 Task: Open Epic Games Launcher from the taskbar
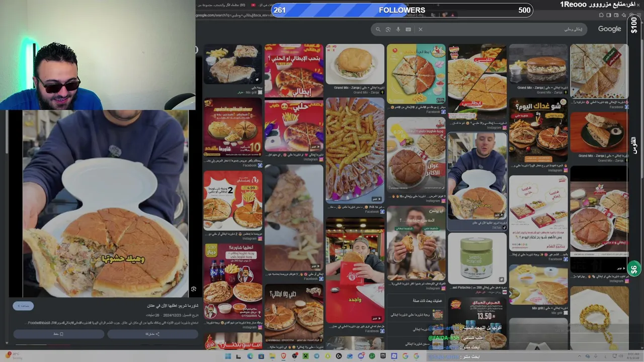click(x=383, y=356)
